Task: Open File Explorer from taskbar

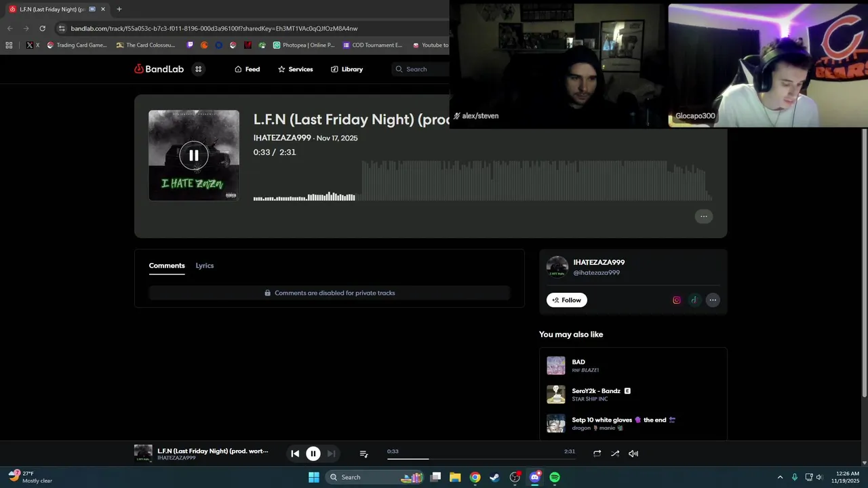Action: coord(455,477)
